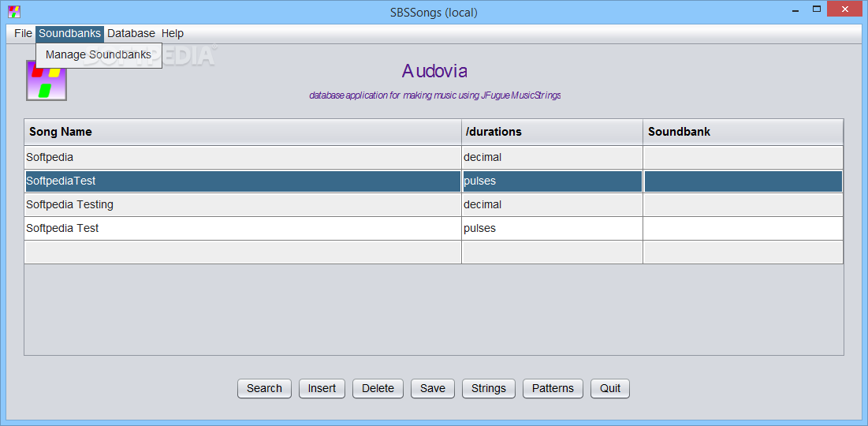Viewport: 868px width, 426px height.
Task: Click the Soundbank cell for Softpedia Testing row
Action: (743, 205)
